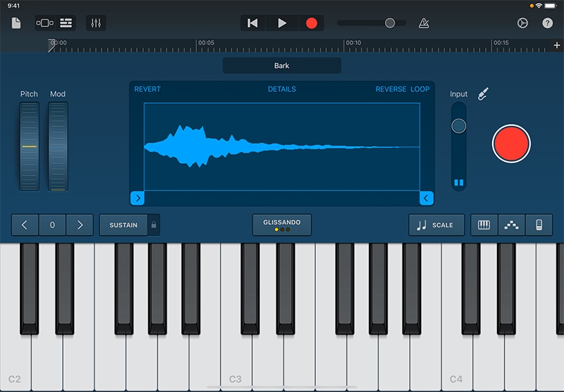Click input cable plug icon
Screen dimensions: 564x392
click(484, 93)
